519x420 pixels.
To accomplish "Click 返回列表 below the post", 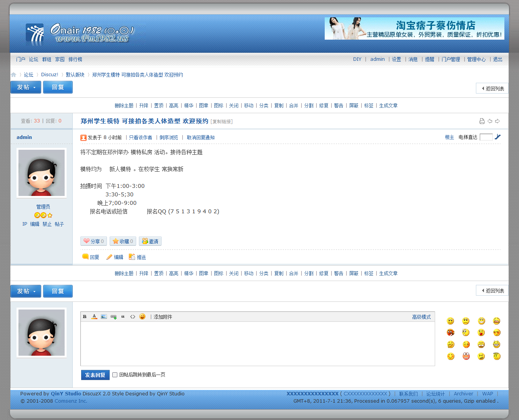I will (492, 291).
